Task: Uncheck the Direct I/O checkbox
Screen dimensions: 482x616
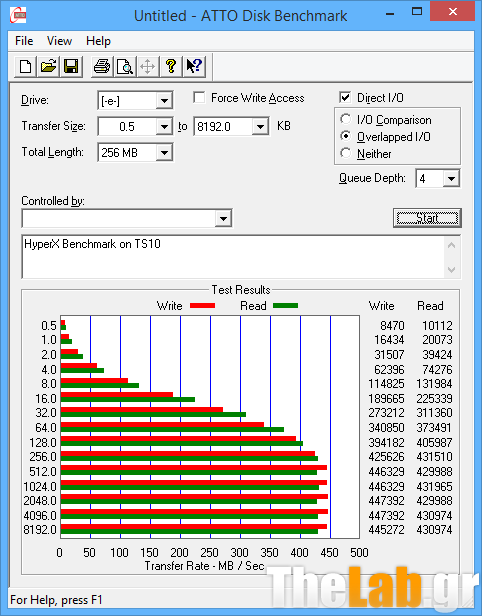Action: coord(345,97)
